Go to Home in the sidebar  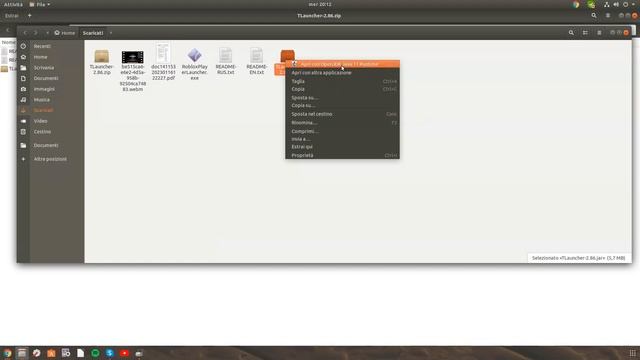click(x=40, y=57)
